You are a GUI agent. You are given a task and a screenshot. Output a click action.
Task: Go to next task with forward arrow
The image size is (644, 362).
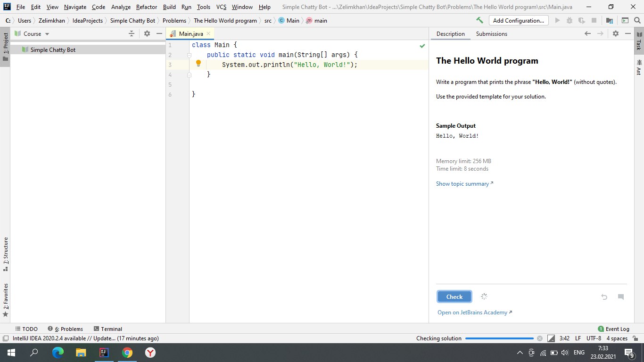click(600, 33)
